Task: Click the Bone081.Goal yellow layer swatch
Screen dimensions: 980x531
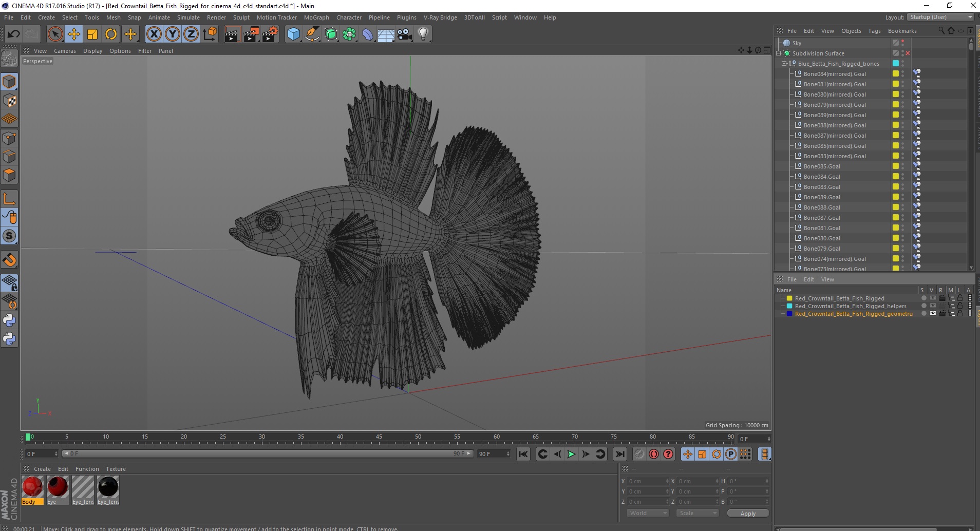Action: click(896, 227)
